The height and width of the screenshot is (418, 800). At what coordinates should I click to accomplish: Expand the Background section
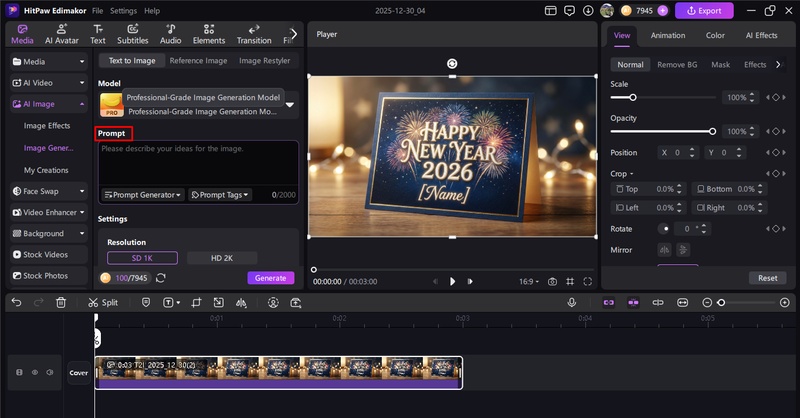coord(82,234)
